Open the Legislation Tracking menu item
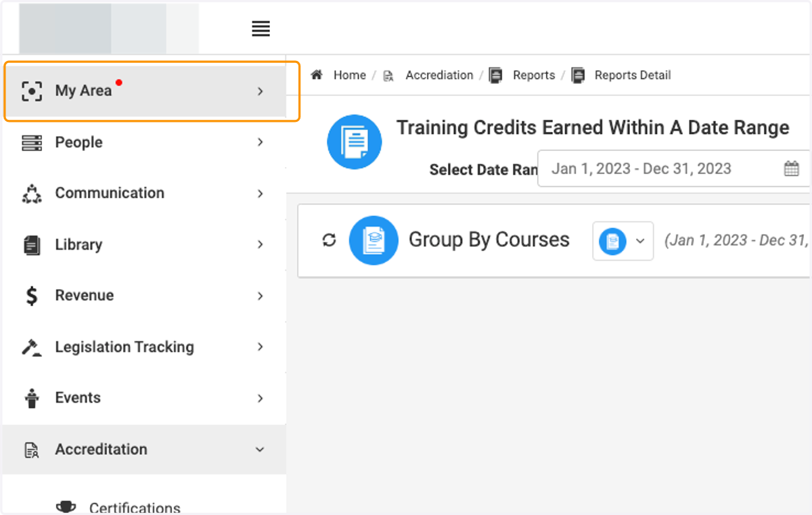This screenshot has height=515, width=812. coord(144,347)
